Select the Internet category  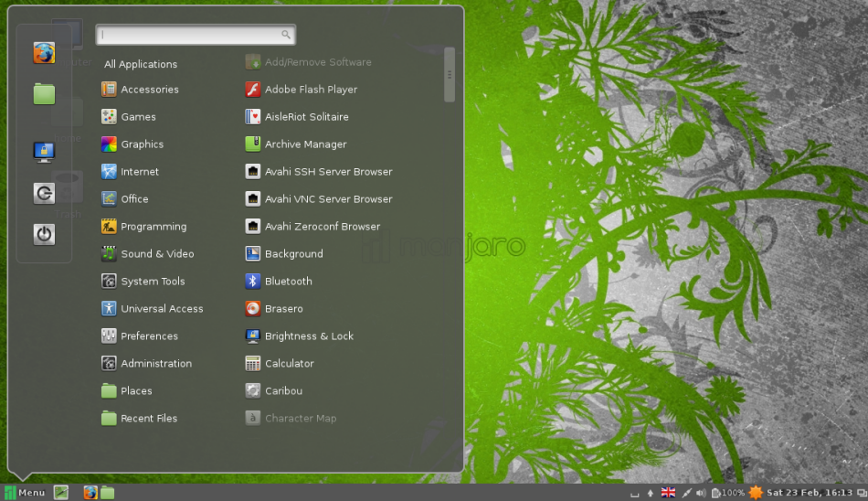click(130, 172)
